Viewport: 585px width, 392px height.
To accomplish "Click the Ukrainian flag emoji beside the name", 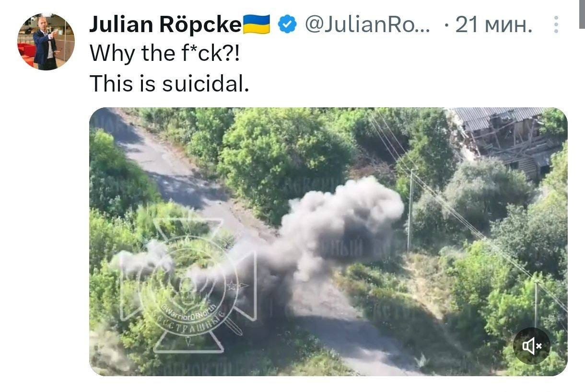I will [257, 24].
